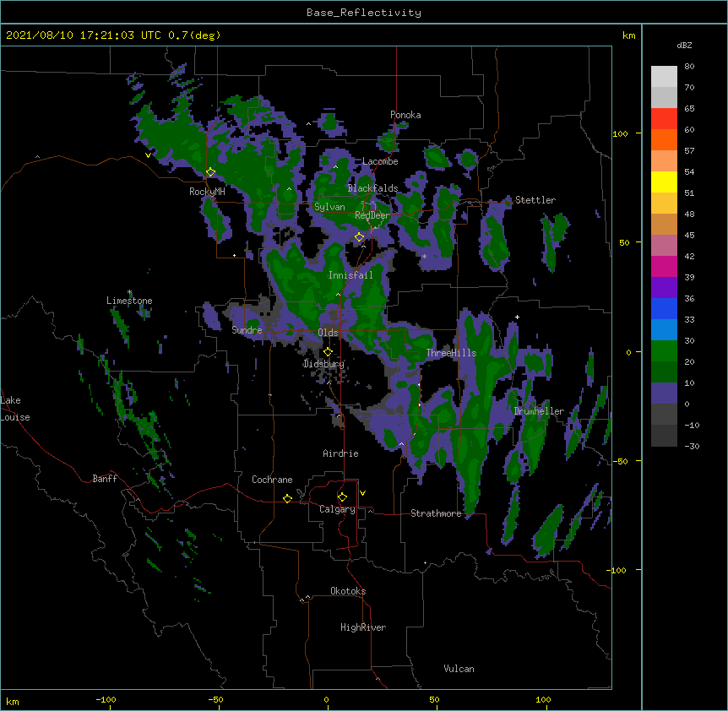
Task: Click the 100 tick on the bottom axis
Action: pyautogui.click(x=543, y=699)
